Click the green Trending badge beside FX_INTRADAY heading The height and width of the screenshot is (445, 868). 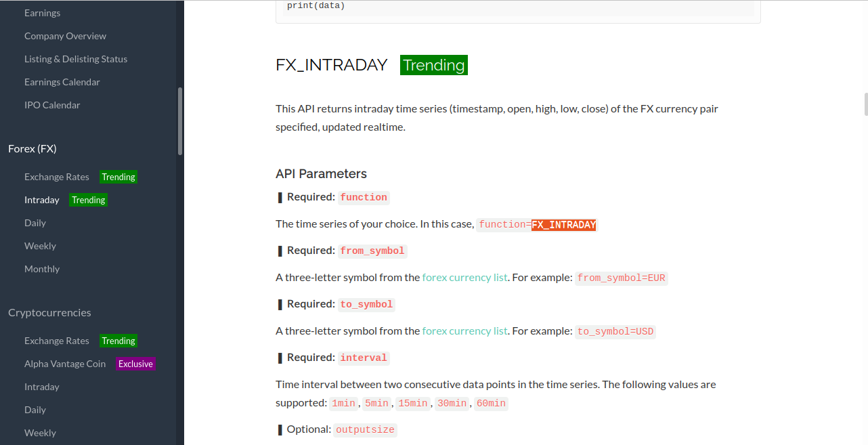point(433,65)
